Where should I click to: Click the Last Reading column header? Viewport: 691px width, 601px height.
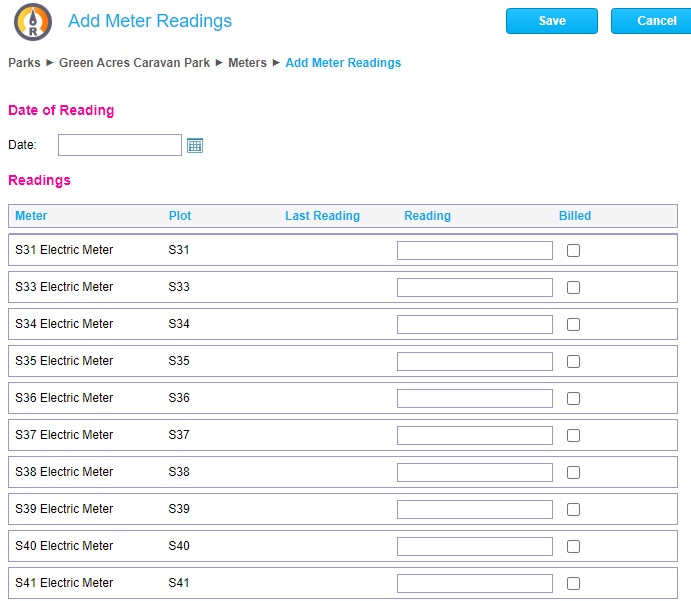[322, 216]
